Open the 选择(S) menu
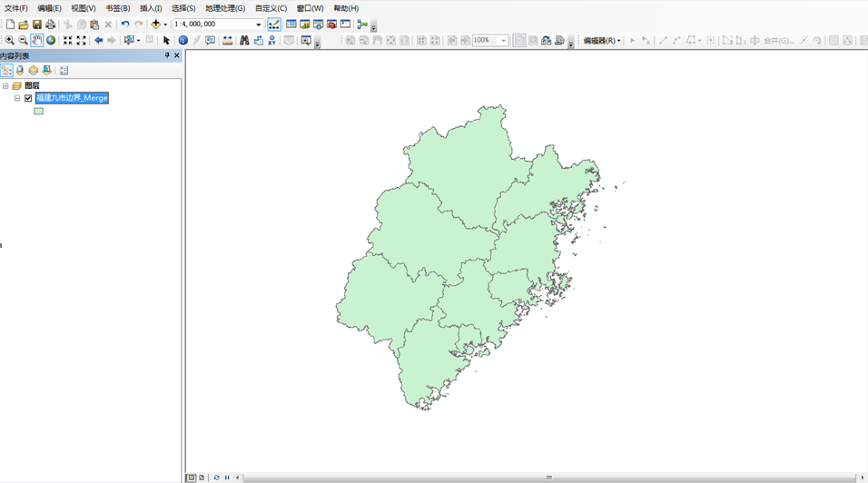This screenshot has width=868, height=483. point(183,8)
